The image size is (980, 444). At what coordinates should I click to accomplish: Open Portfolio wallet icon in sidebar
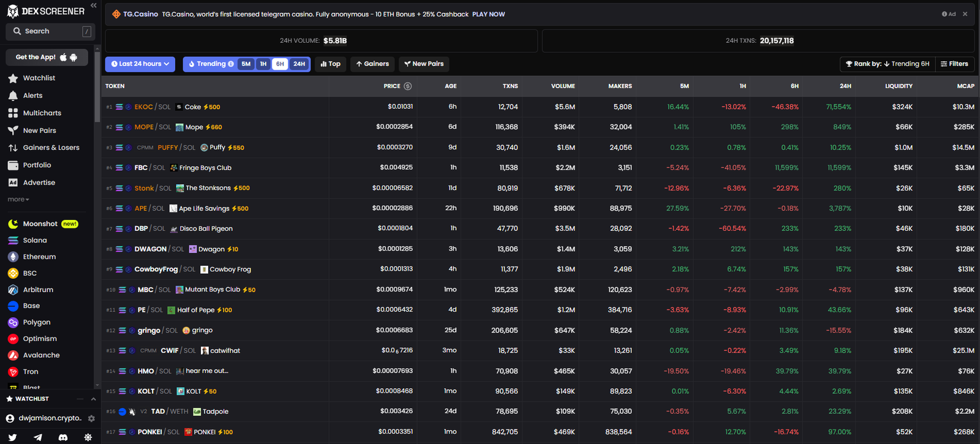coord(13,165)
